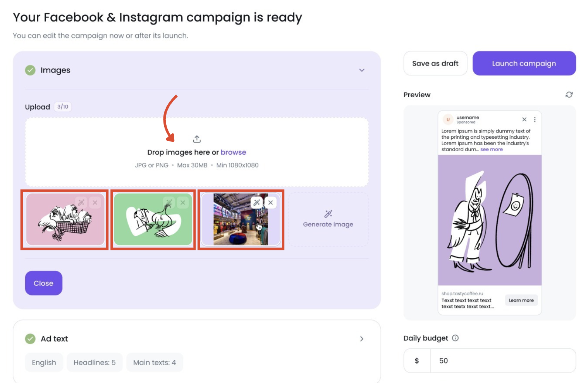Open the magic wand editor on the dog basket image
The width and height of the screenshot is (588, 383).
click(x=81, y=202)
